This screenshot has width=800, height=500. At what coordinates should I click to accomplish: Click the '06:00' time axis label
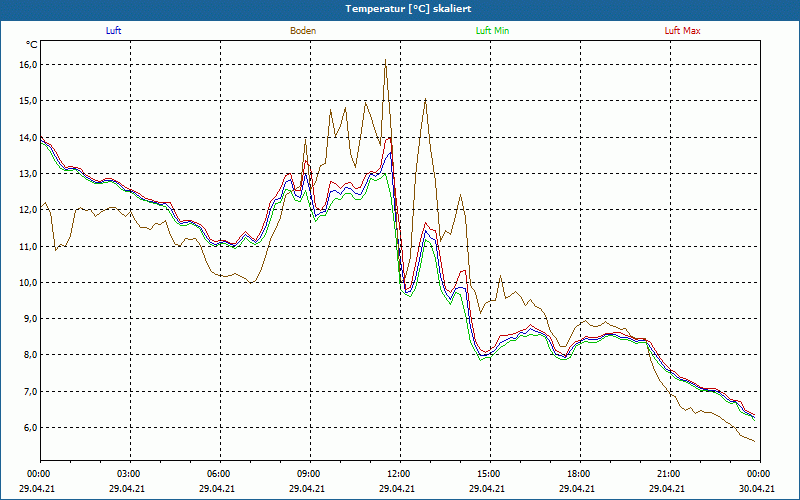click(220, 474)
